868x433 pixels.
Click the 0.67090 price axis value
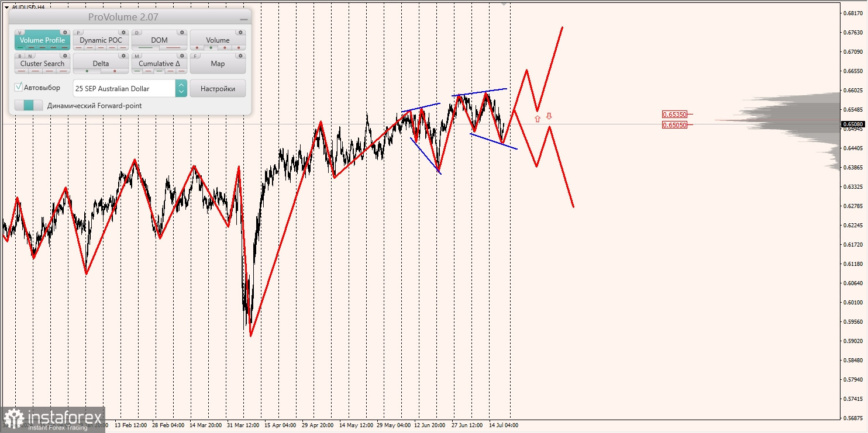[x=852, y=52]
